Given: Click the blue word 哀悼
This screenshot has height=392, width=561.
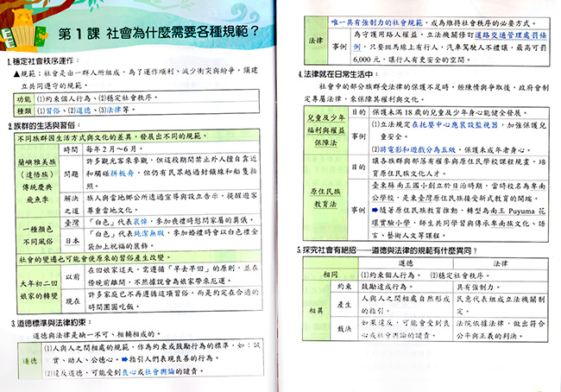Looking at the screenshot, I should [x=140, y=221].
